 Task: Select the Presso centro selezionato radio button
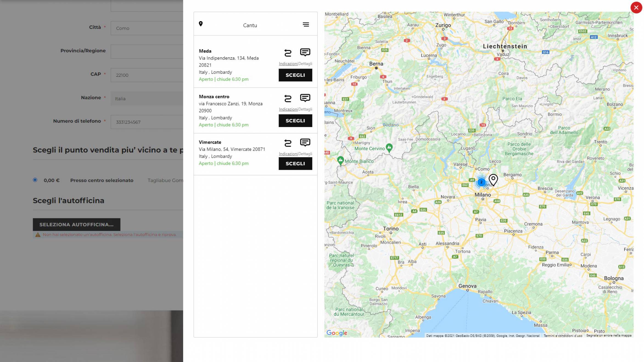click(x=35, y=180)
